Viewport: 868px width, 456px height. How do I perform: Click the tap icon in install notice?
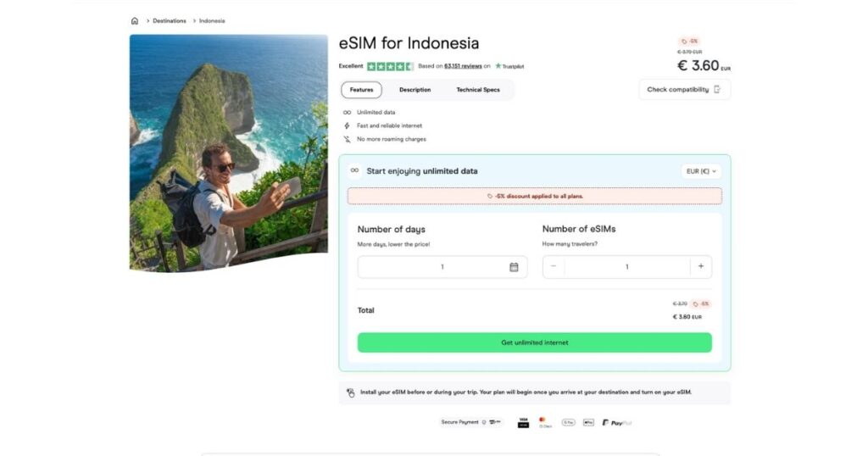pyautogui.click(x=350, y=393)
